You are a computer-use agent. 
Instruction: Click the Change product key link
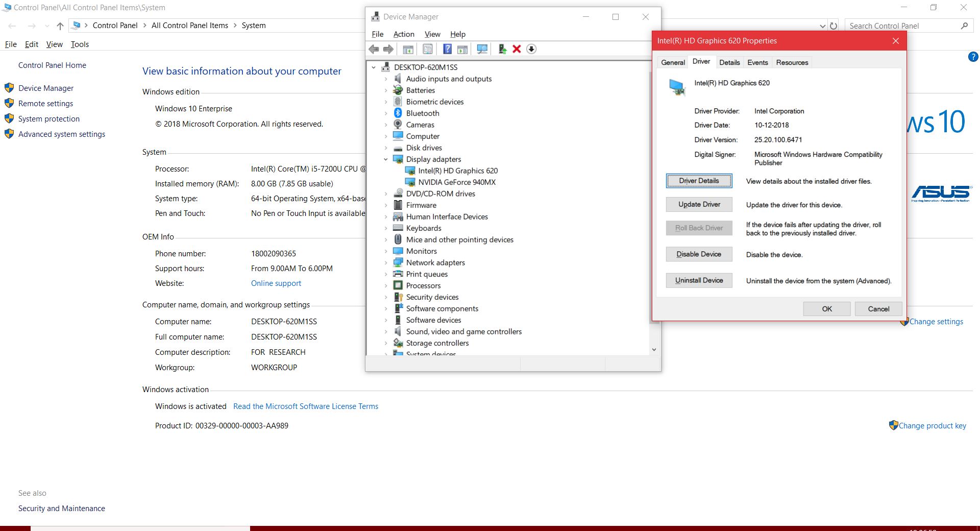click(932, 426)
